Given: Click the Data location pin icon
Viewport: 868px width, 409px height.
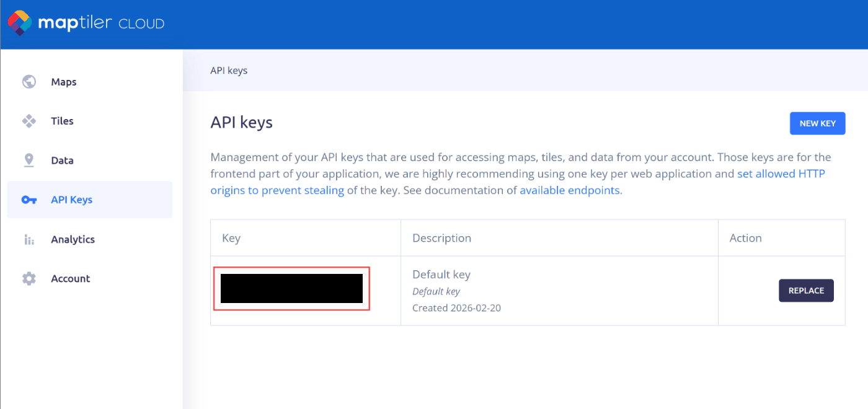Looking at the screenshot, I should (29, 161).
